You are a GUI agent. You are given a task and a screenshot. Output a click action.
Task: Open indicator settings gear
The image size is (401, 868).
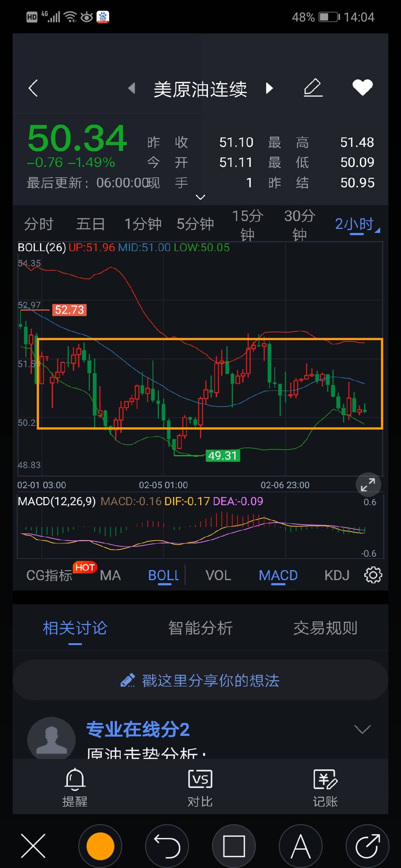(x=373, y=575)
